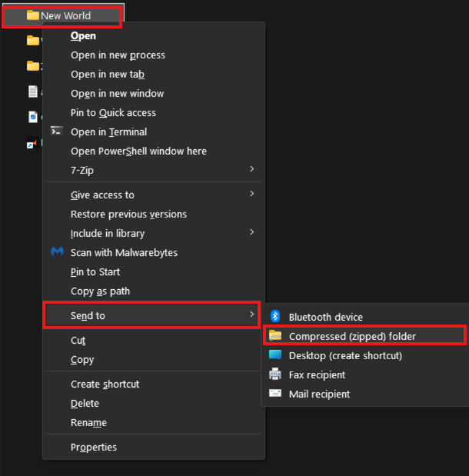Click the New World folder icon

[32, 15]
